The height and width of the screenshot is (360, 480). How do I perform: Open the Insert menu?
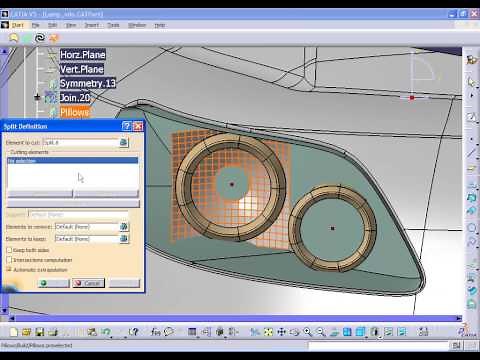91,25
